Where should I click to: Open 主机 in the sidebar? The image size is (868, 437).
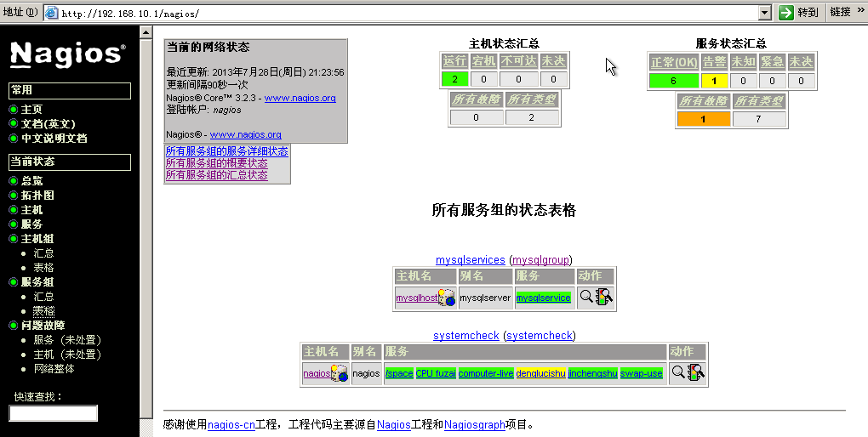pyautogui.click(x=31, y=210)
